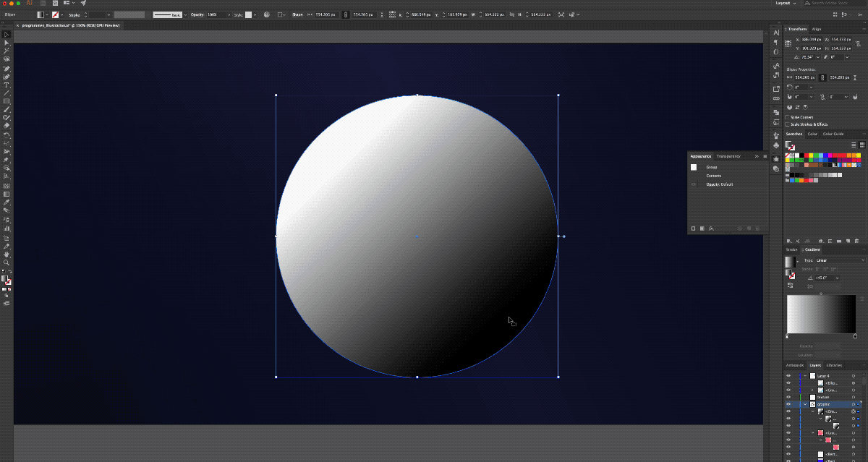Enable the Scale Corners checkbox
868x462 pixels.
(x=788, y=116)
